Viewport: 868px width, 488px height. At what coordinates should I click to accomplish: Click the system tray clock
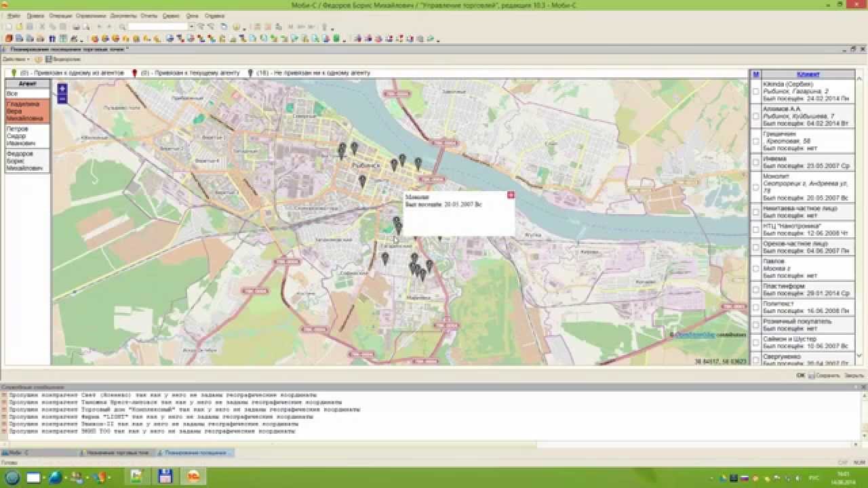point(843,477)
